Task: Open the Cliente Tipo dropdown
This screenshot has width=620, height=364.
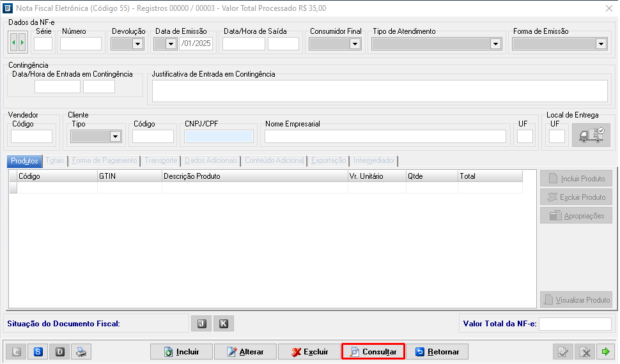Action: (115, 137)
